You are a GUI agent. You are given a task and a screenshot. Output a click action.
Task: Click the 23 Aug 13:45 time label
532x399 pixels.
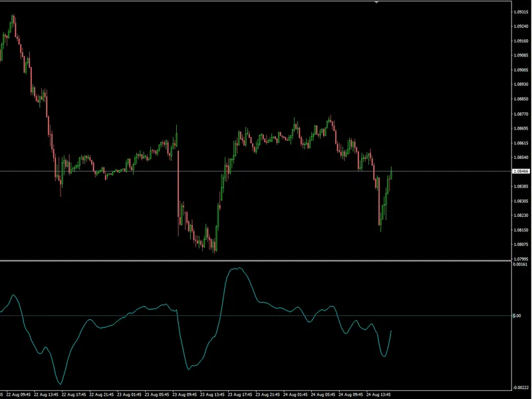[x=212, y=395]
